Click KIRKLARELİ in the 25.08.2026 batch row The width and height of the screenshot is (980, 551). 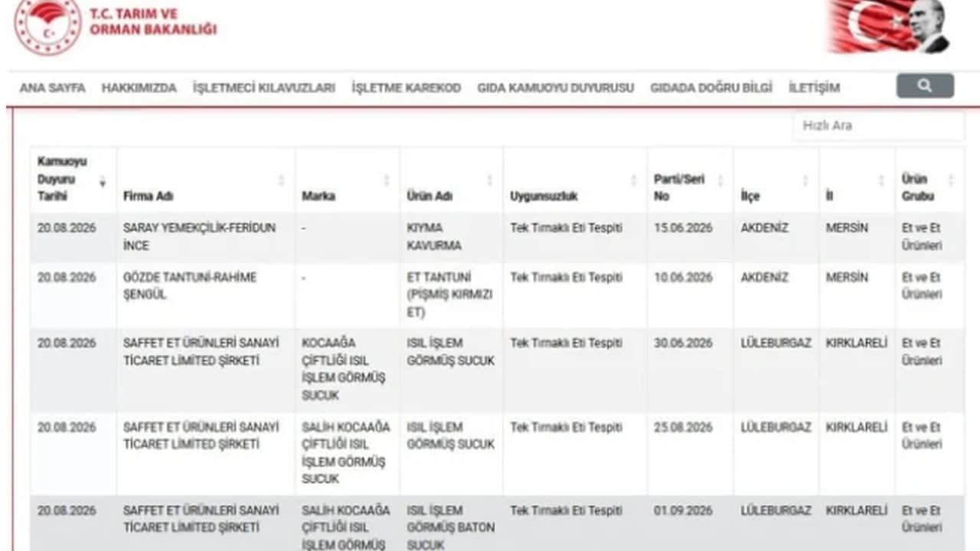click(x=857, y=427)
